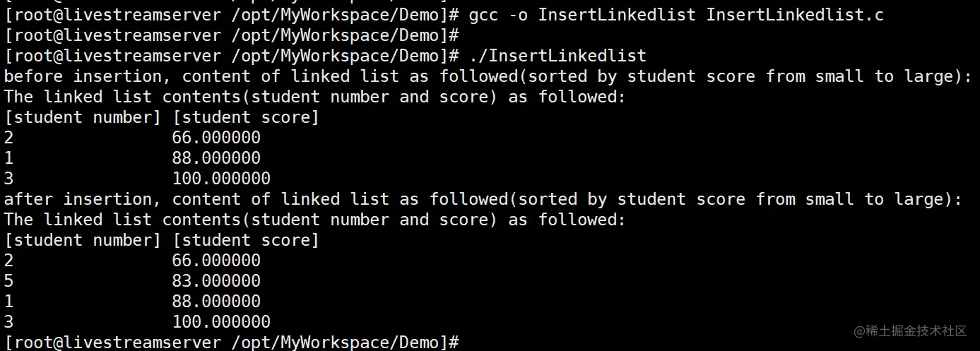Click the 'before insertion' output line
The height and width of the screenshot is (351, 980).
[x=488, y=76]
